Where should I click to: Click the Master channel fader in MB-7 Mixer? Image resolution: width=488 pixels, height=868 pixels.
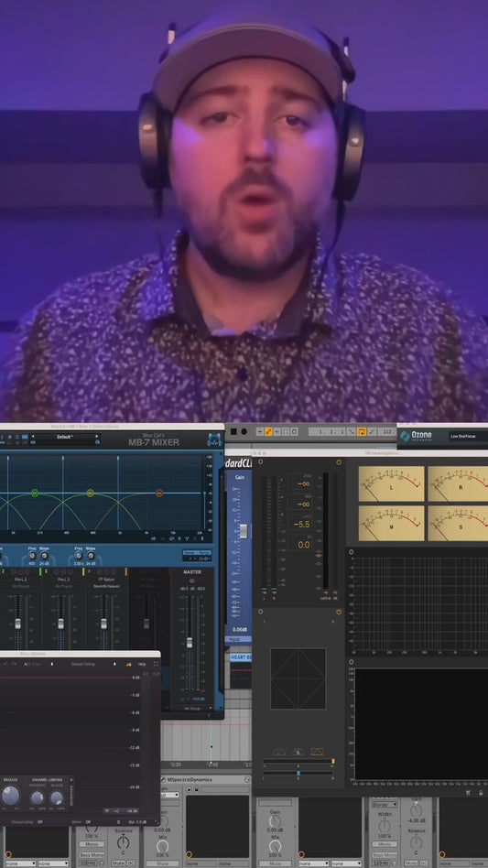(x=190, y=644)
